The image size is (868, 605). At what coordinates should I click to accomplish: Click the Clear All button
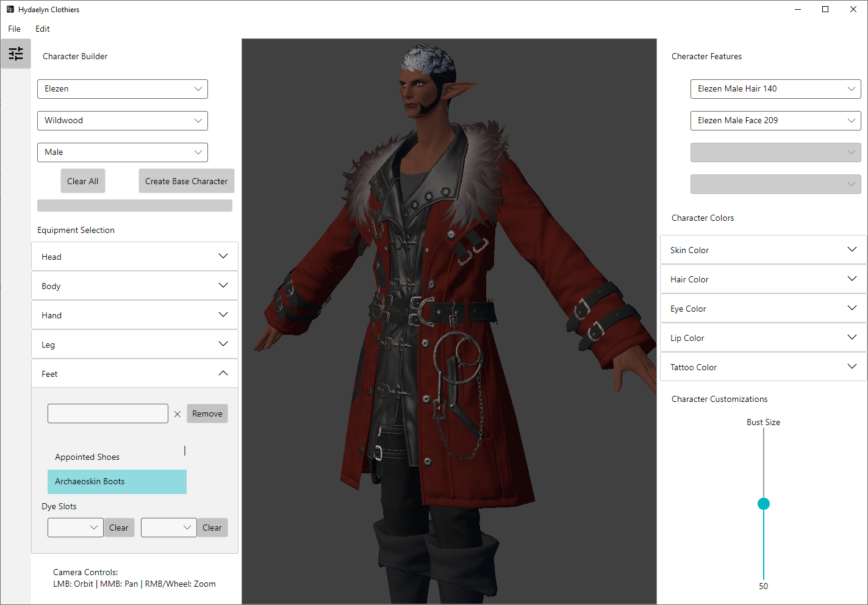[83, 181]
